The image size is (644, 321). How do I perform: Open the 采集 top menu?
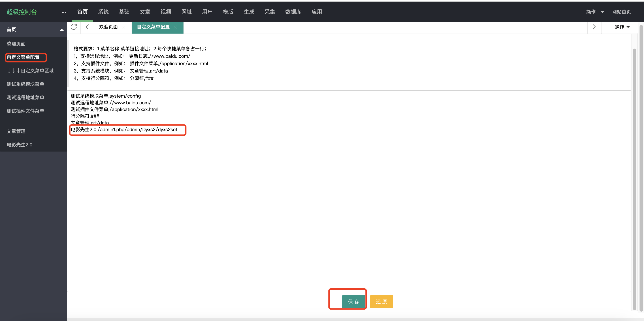tap(270, 12)
